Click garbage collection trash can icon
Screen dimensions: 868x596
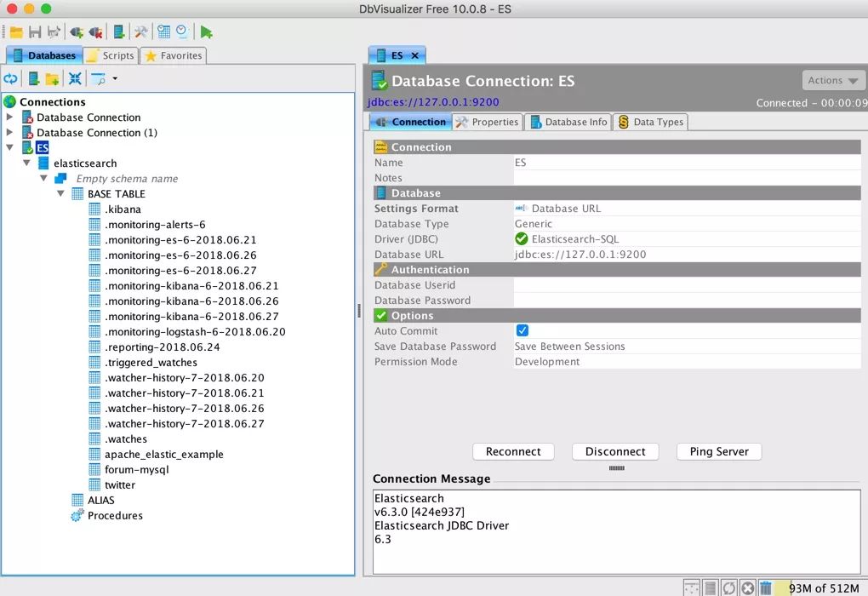tap(765, 587)
